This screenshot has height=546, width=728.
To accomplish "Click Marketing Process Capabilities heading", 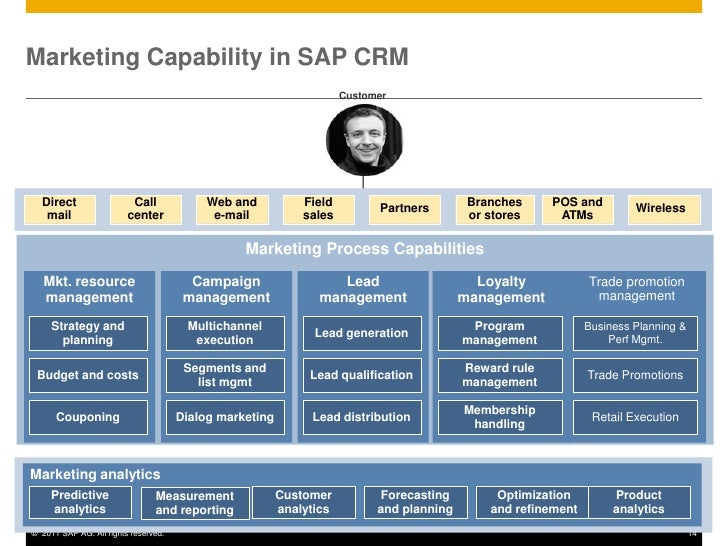I will pos(364,248).
